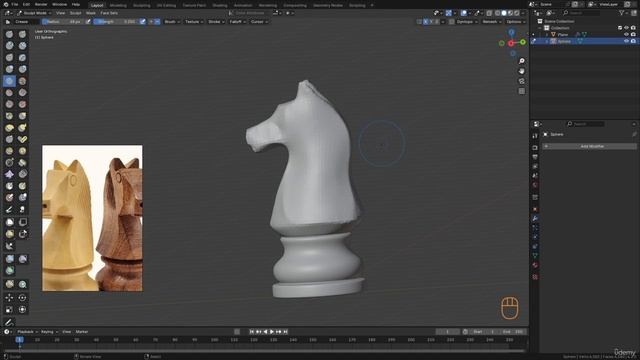Select the Smooth brush tool
Image resolution: width=640 pixels, height=360 pixels.
tap(22, 81)
